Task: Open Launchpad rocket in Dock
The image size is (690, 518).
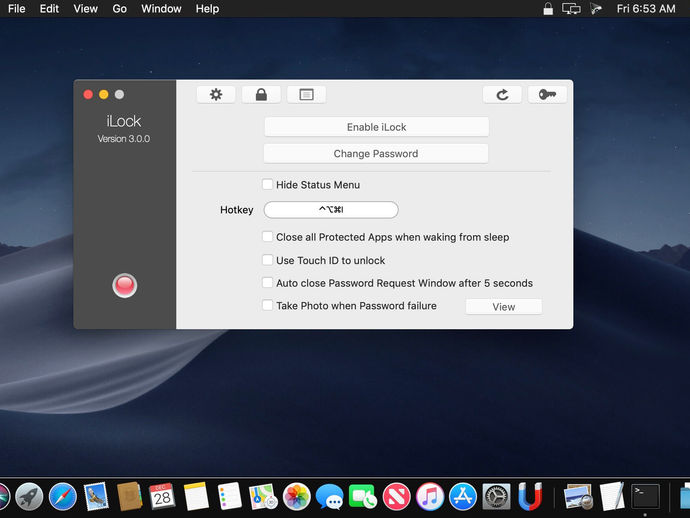Action: (29, 497)
